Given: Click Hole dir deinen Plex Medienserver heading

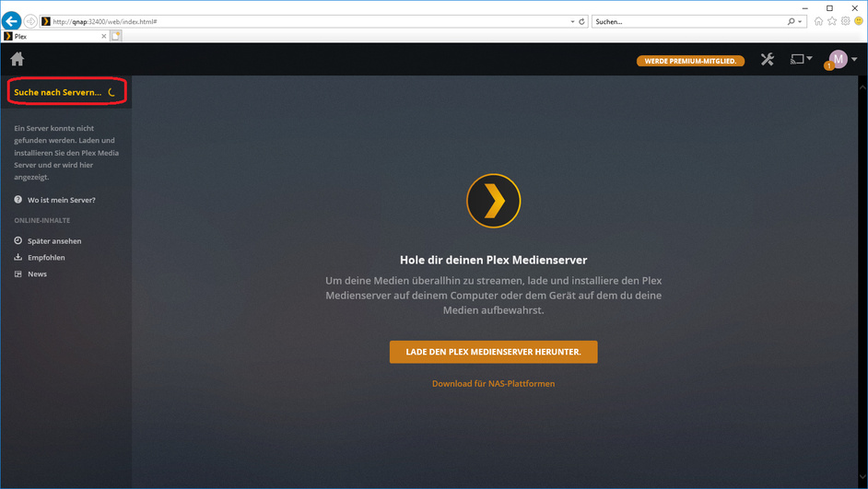Looking at the screenshot, I should [x=493, y=260].
